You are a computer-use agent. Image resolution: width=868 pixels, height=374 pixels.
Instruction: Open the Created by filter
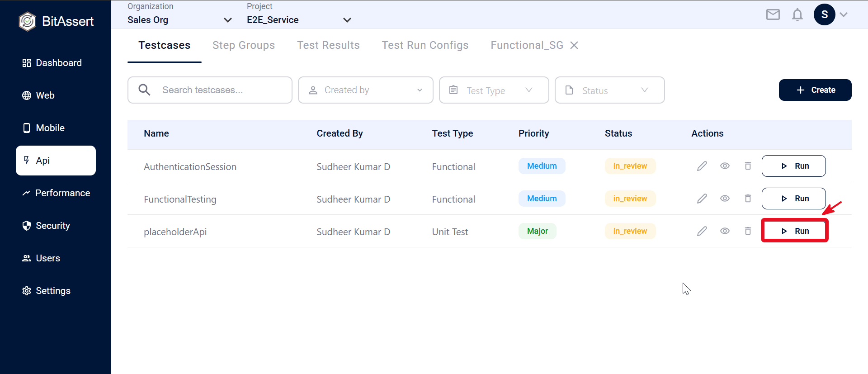tap(366, 90)
